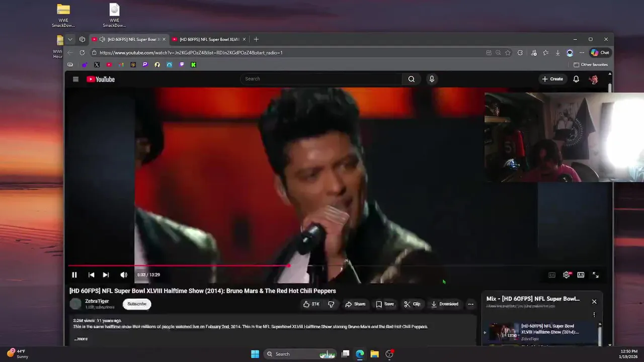Open Copilot Chat
Viewport: 644px width, 362px height.
click(x=600, y=52)
